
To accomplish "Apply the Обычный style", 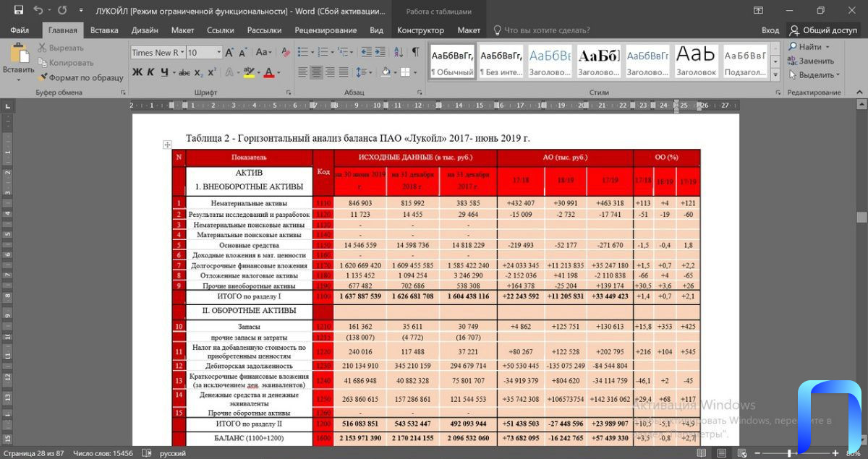I will (452, 61).
